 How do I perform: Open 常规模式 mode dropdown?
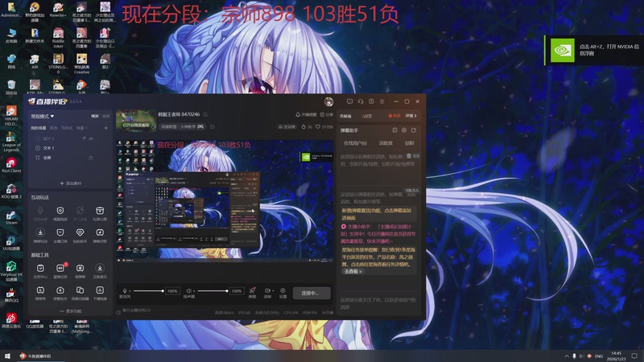[43, 117]
